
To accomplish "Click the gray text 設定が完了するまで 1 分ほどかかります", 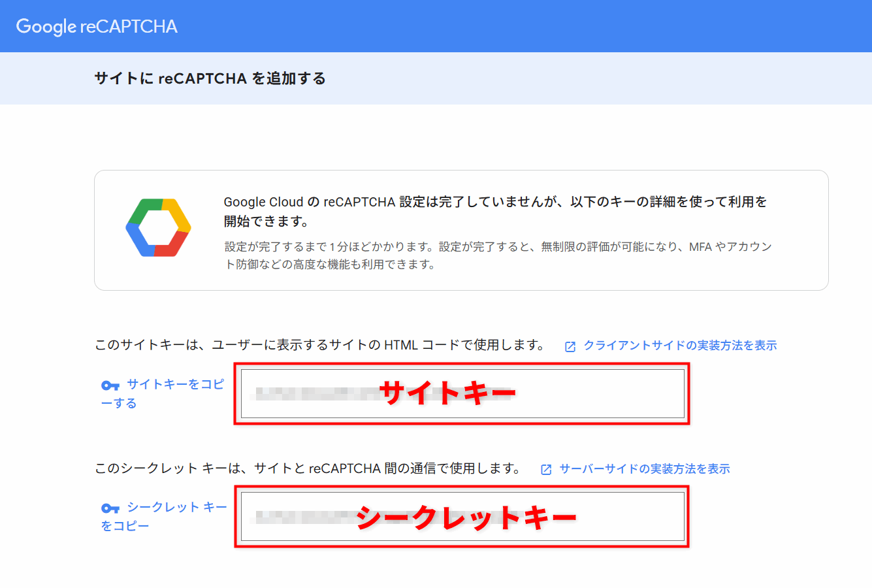I will pyautogui.click(x=498, y=255).
